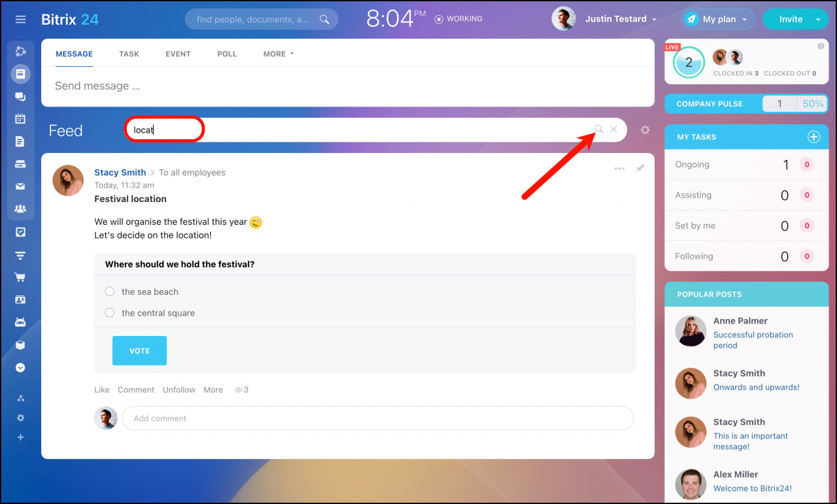Open Set by me tasks row
The image size is (837, 504).
(747, 226)
